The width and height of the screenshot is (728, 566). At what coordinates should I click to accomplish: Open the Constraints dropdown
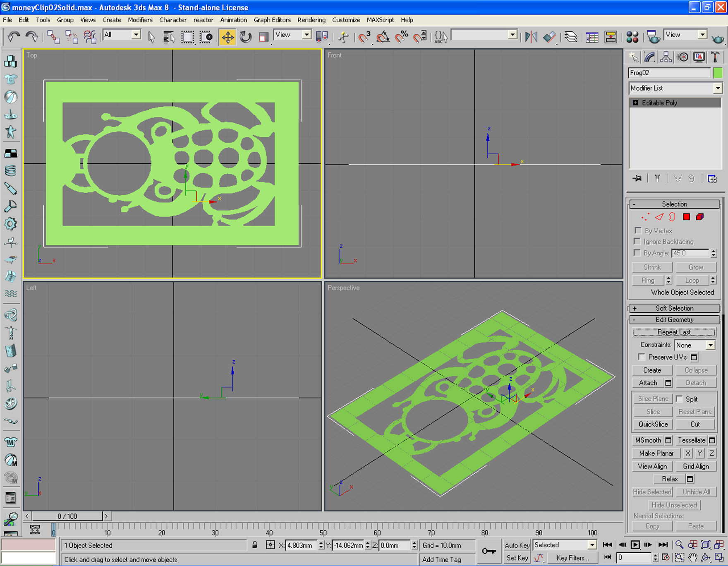tap(694, 345)
